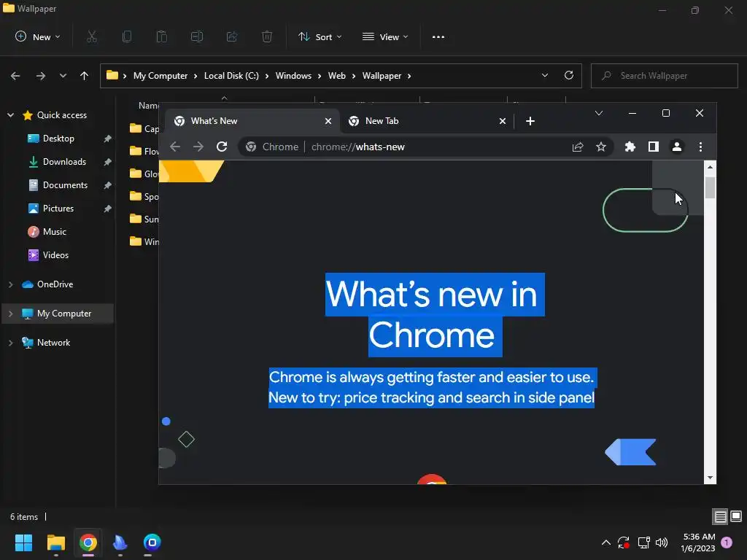
Task: Click the volume icon in system tray
Action: (x=662, y=542)
